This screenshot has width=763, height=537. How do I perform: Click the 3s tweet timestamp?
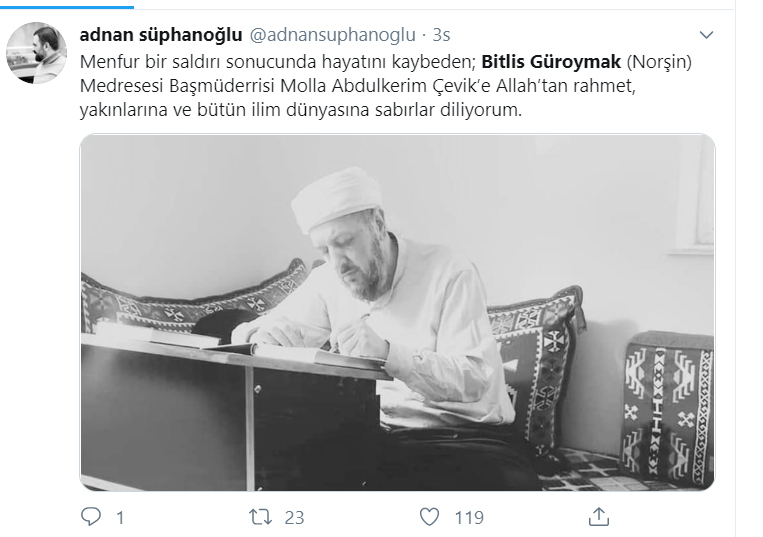pos(441,35)
